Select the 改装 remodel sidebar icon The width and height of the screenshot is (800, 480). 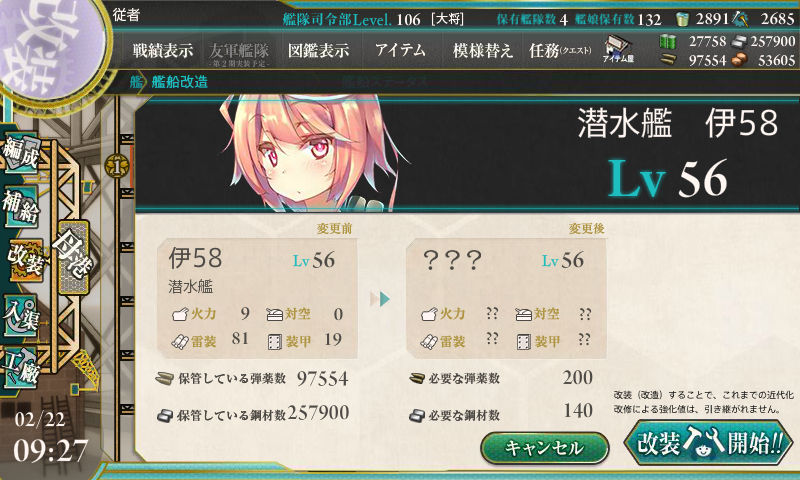click(x=24, y=261)
